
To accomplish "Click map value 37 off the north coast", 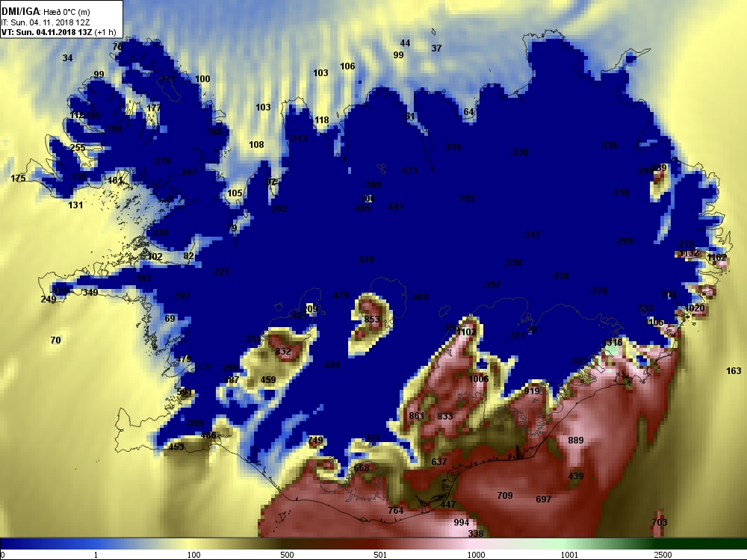I will point(436,48).
